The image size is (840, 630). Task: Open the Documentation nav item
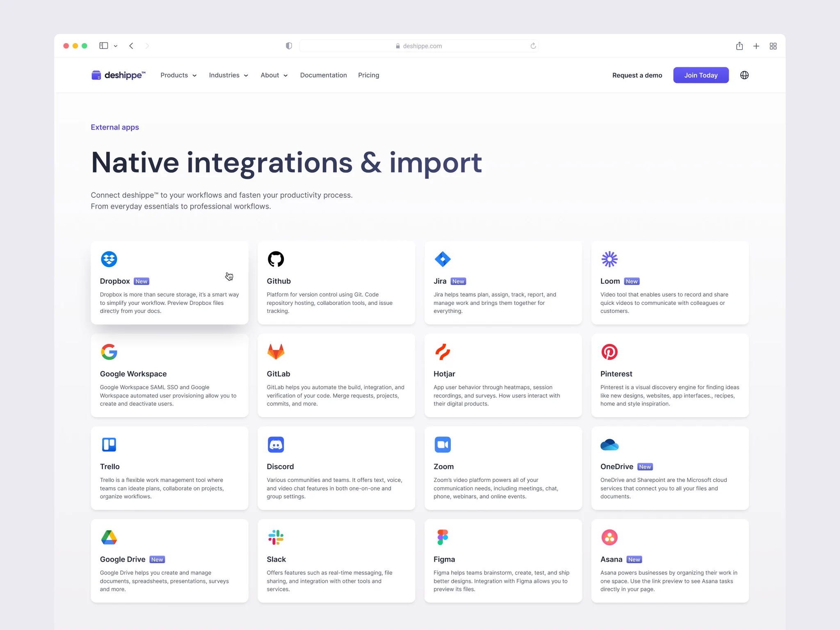pos(324,75)
